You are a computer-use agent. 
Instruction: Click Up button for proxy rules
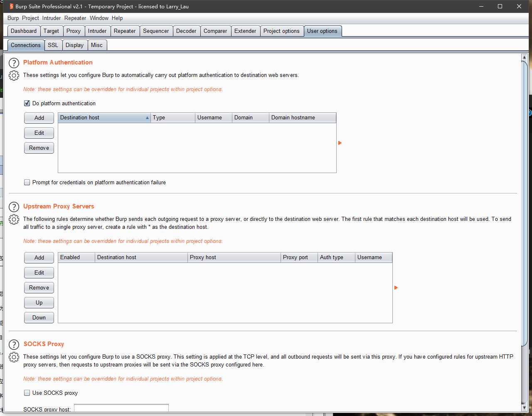tap(39, 302)
